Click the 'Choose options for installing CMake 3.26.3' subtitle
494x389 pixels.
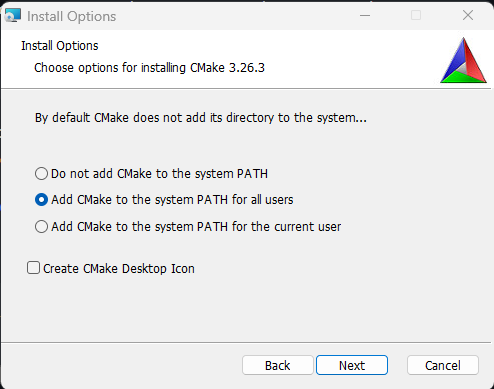[149, 68]
